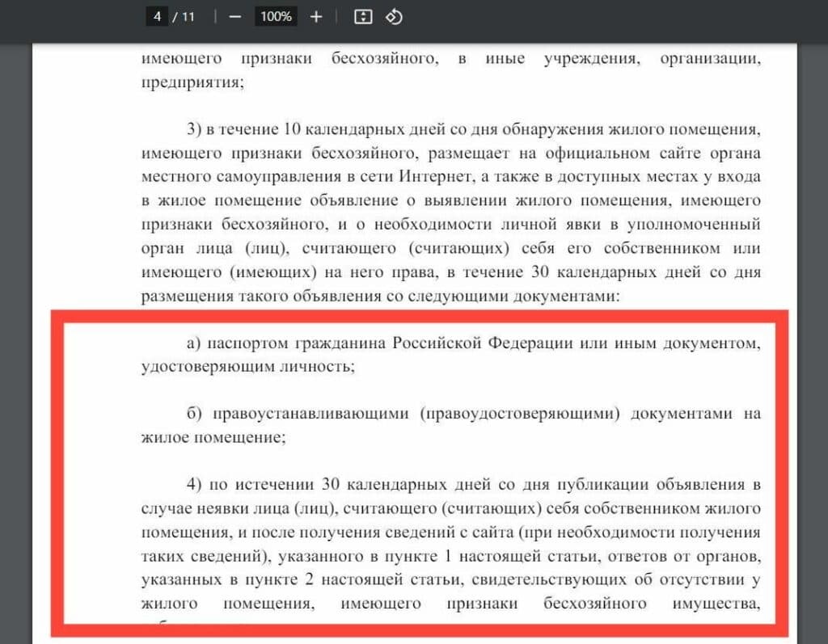
Task: Toggle the fit to page icon
Action: (363, 17)
